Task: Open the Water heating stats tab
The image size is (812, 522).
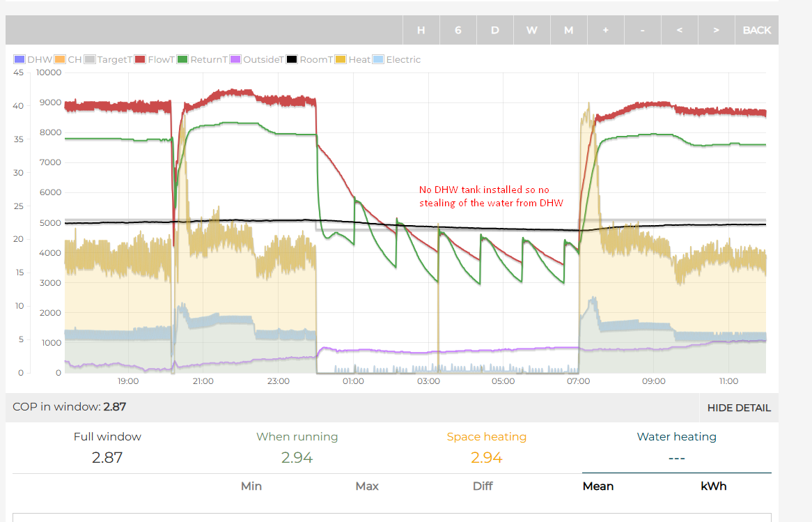Action: tap(676, 437)
